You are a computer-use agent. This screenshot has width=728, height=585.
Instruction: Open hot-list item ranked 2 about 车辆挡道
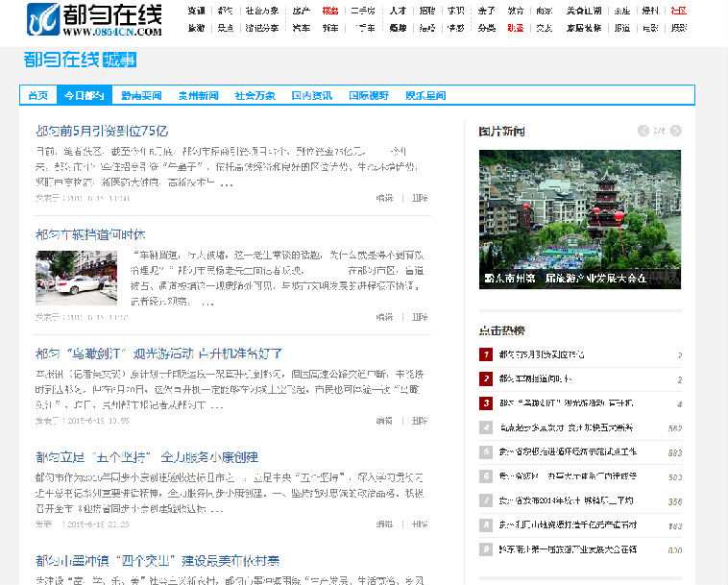point(535,378)
